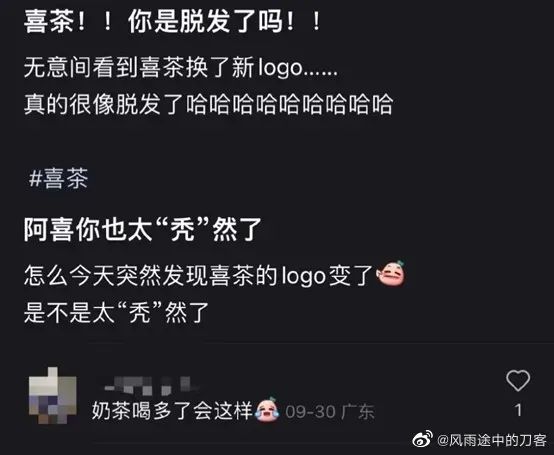Screen dimensions: 554x455
Task: Open the commenter's pixelated avatar
Action: pos(53,396)
